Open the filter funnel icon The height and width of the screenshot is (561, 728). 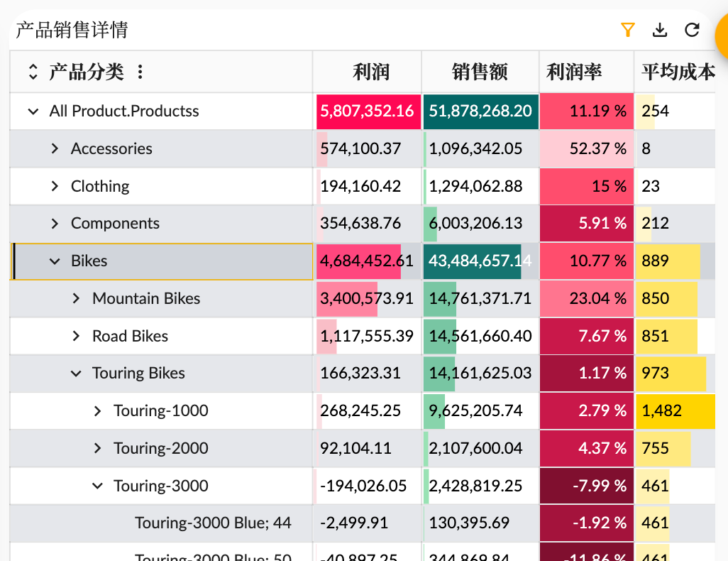[x=628, y=30]
